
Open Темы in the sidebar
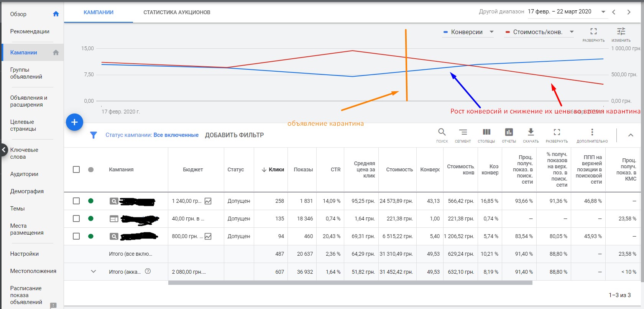(x=17, y=209)
